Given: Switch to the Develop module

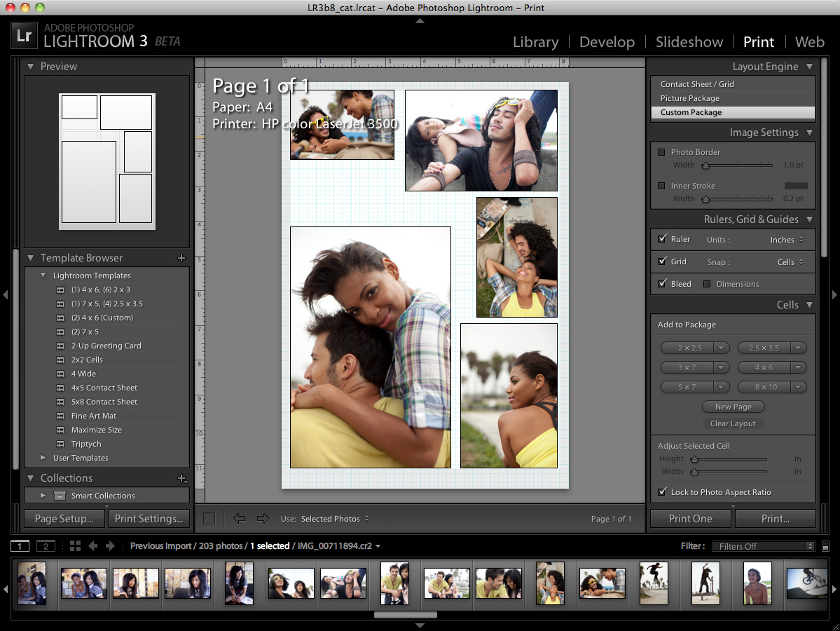Looking at the screenshot, I should pos(607,42).
